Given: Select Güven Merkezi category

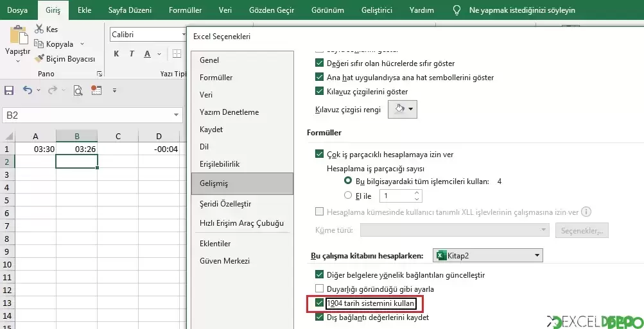Looking at the screenshot, I should 242,261.
